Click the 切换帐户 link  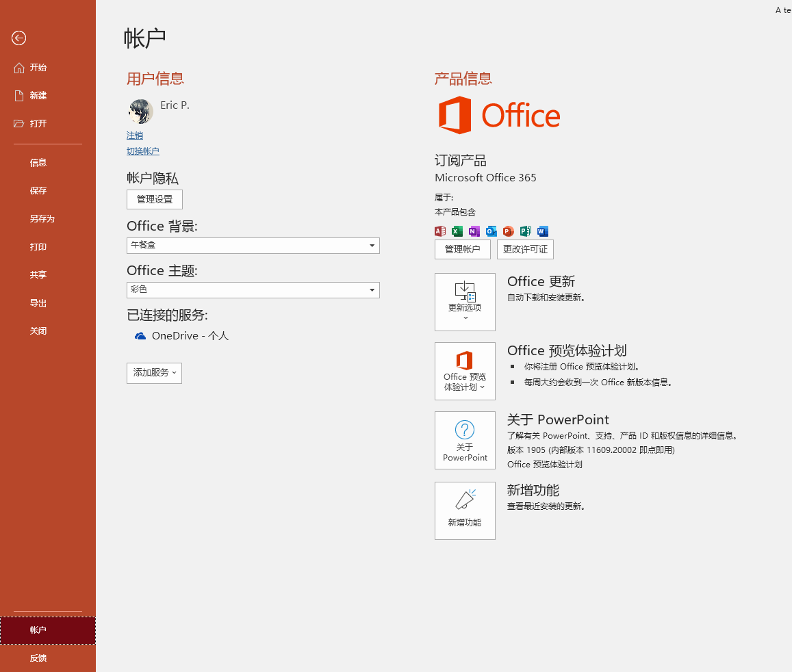143,151
